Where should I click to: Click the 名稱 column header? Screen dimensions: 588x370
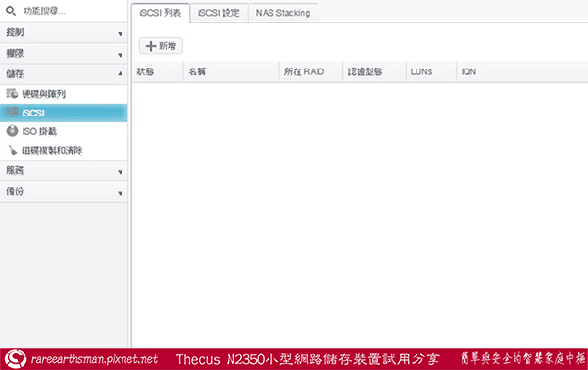(231, 71)
